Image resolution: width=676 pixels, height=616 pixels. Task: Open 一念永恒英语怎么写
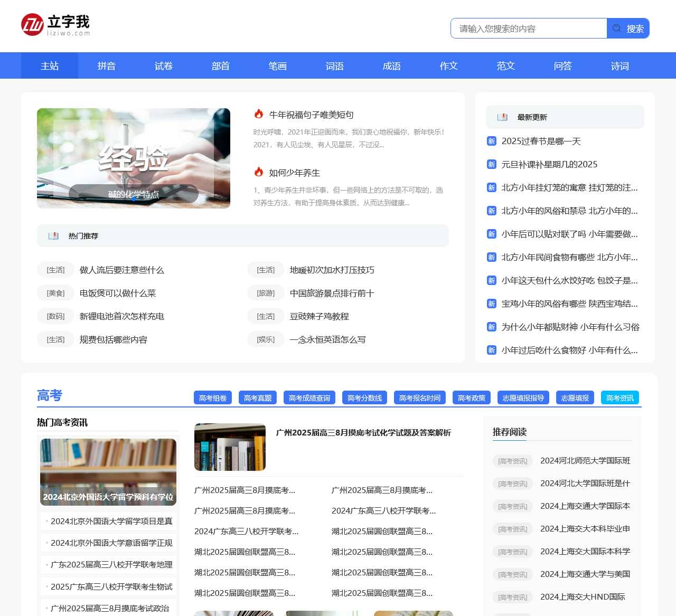click(328, 339)
